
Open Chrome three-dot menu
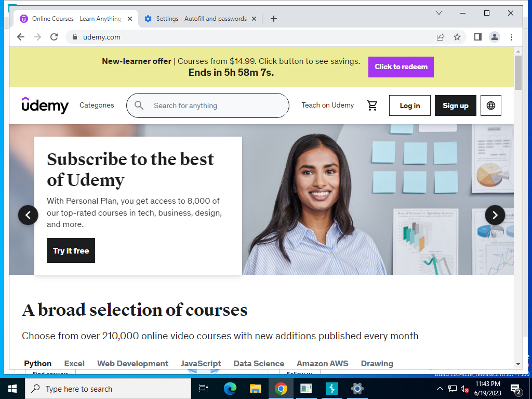[511, 37]
